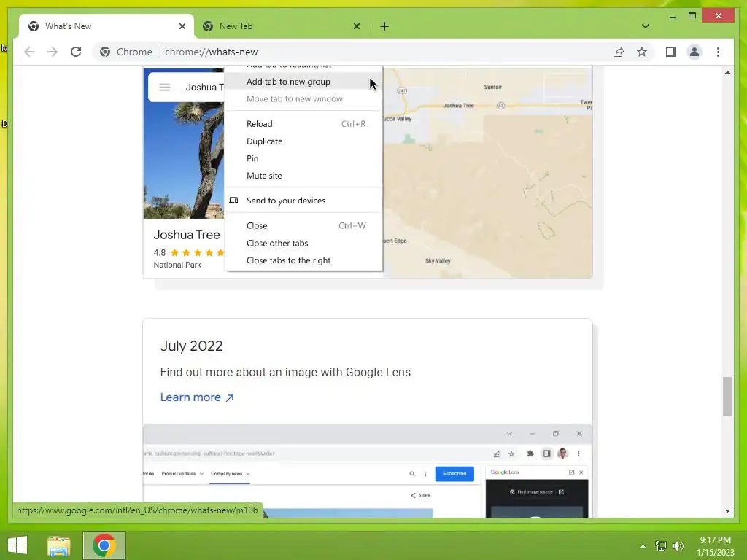The height and width of the screenshot is (560, 747).
Task: Click the scrollbar up arrow
Action: [727, 72]
